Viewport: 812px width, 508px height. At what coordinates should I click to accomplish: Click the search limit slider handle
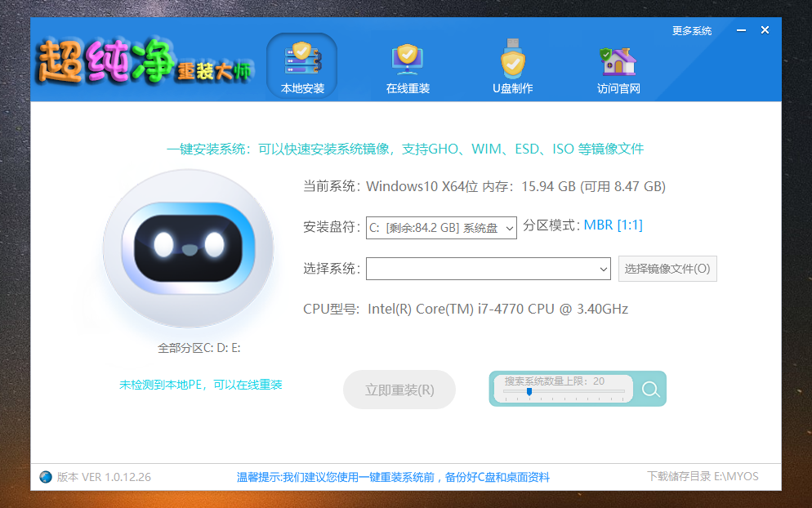(x=529, y=392)
